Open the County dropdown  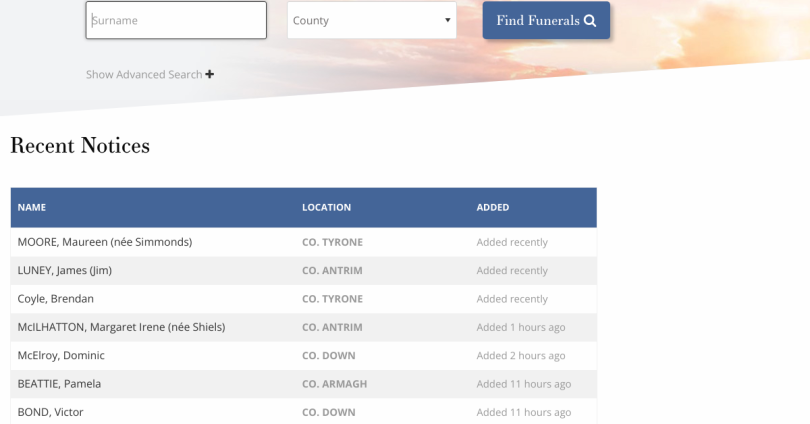point(372,20)
